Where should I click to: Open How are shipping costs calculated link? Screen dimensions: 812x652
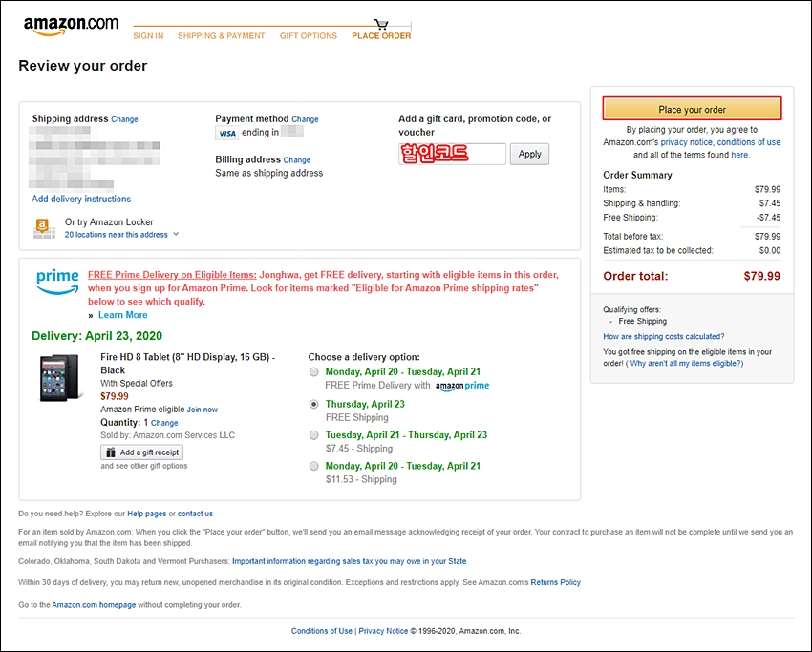664,336
